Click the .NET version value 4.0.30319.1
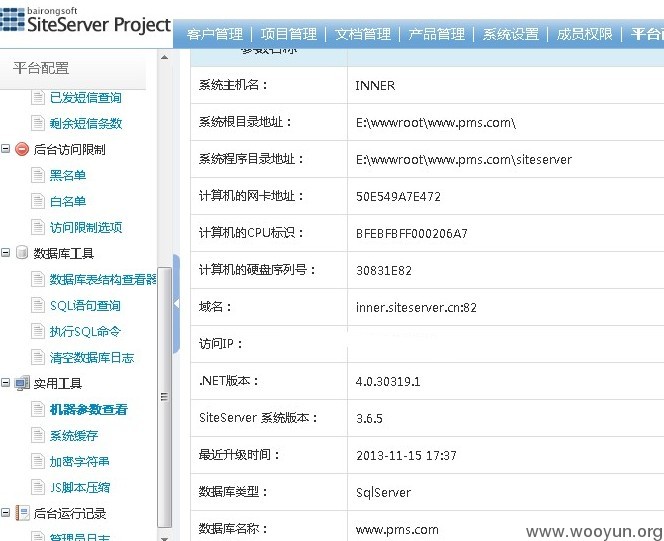Screen dimensions: 664x541 click(x=388, y=381)
